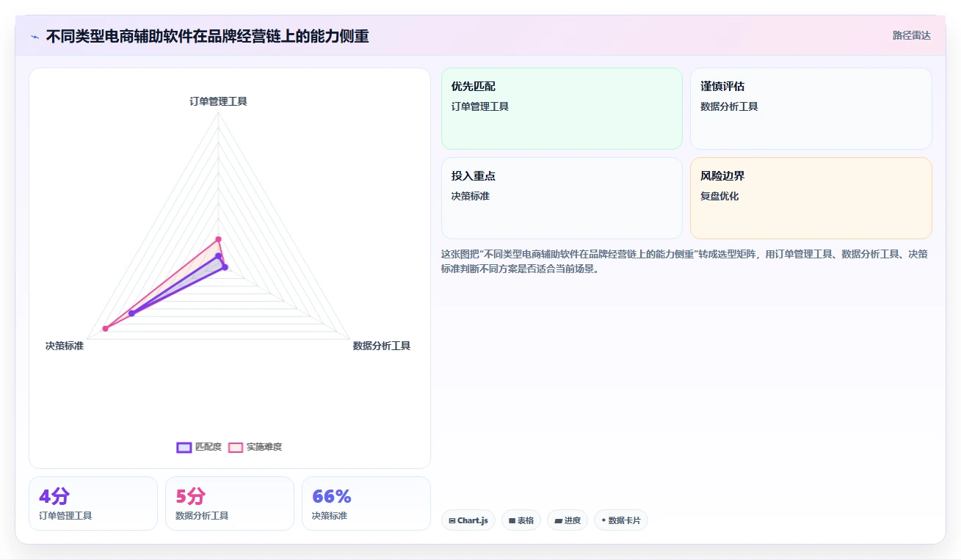
Task: Open the 谨慎评估 card
Action: click(x=811, y=109)
